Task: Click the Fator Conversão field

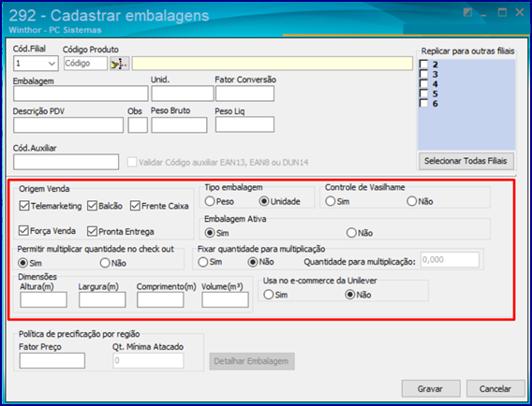Action: (244, 94)
